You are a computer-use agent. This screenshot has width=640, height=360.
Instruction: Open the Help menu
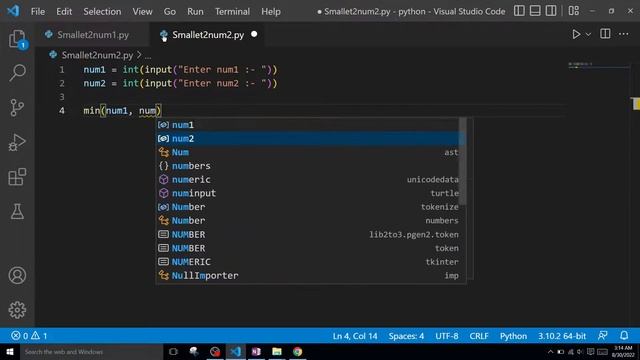pyautogui.click(x=271, y=11)
